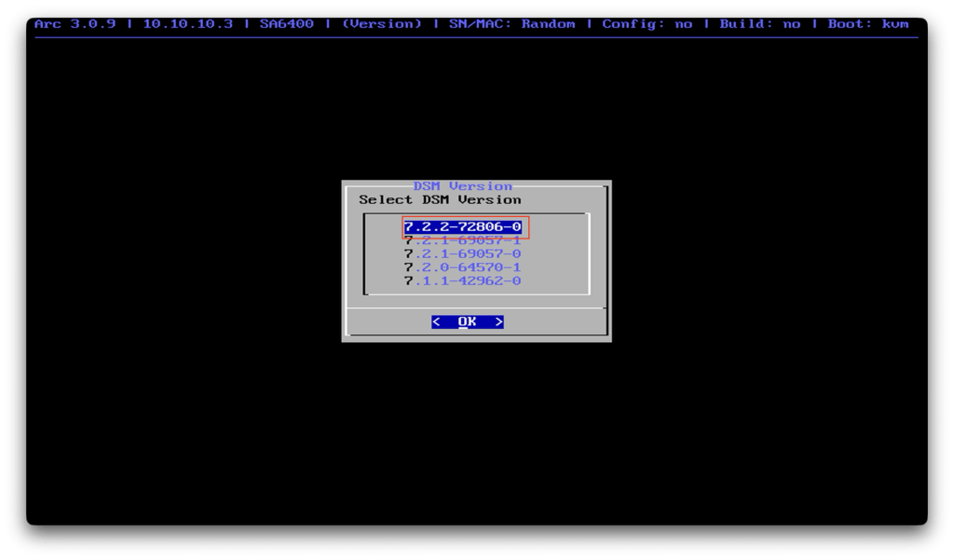Click the Arc 3.0.9 header text

coord(75,23)
